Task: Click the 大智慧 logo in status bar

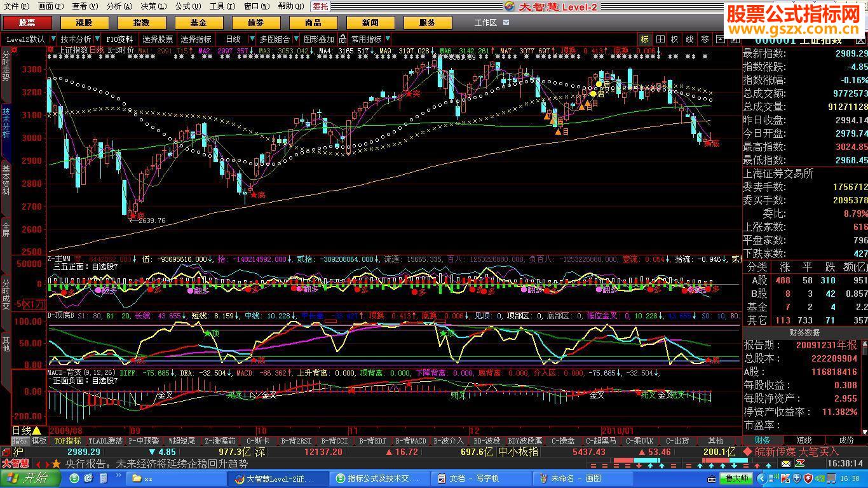Action: click(x=15, y=463)
